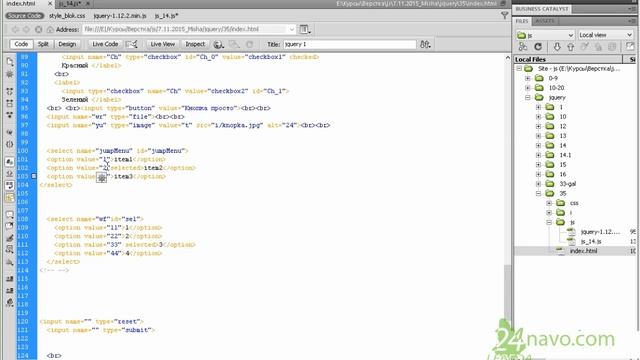
Task: Switch to Split view
Action: (x=43, y=44)
